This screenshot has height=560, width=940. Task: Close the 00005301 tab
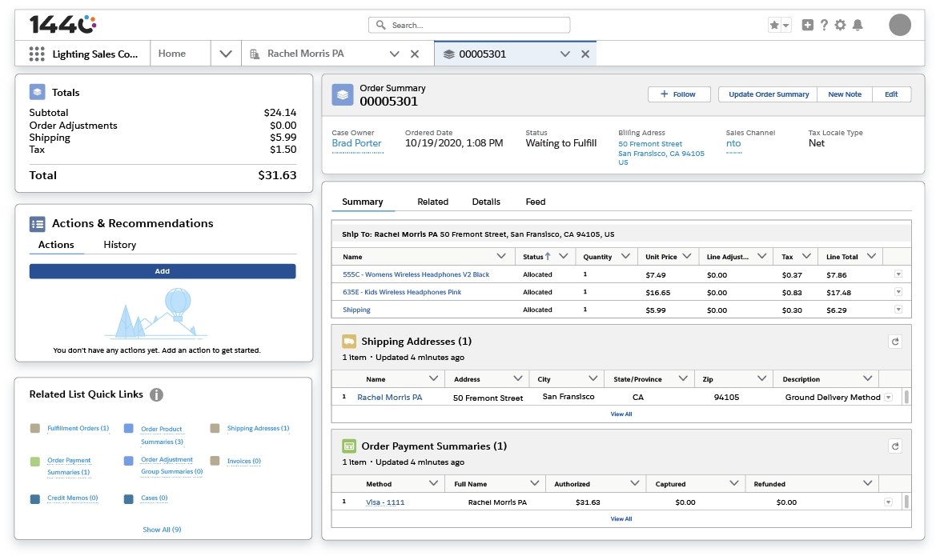tap(585, 54)
